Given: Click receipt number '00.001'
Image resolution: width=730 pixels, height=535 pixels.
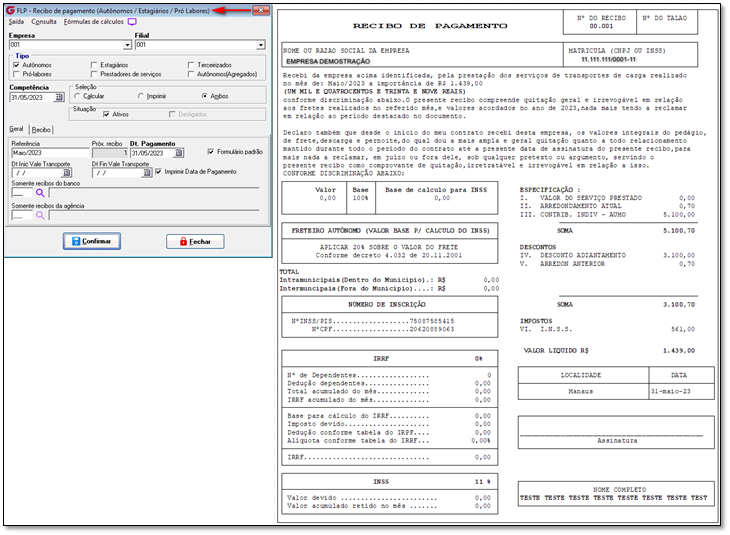Looking at the screenshot, I should [601, 27].
